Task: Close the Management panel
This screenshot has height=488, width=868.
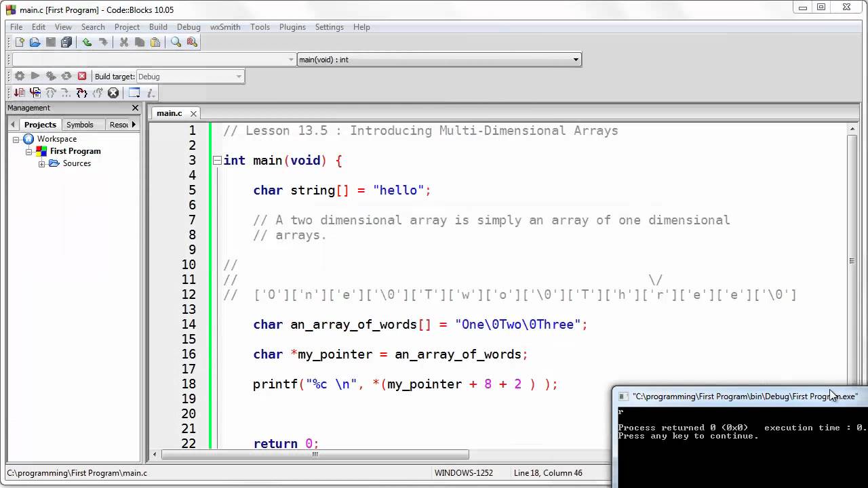Action: pos(135,108)
